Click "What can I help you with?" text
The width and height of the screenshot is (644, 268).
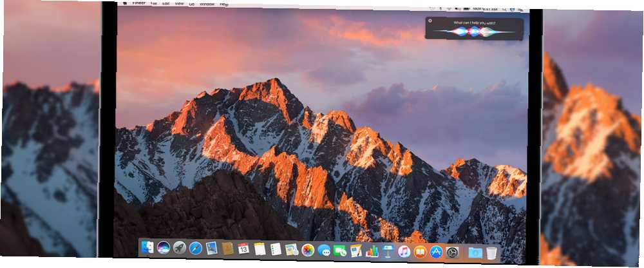coord(474,23)
